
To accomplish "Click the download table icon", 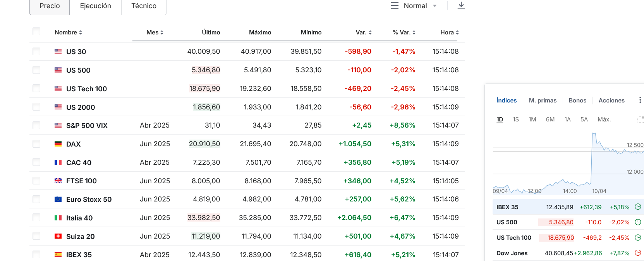I will [x=461, y=5].
